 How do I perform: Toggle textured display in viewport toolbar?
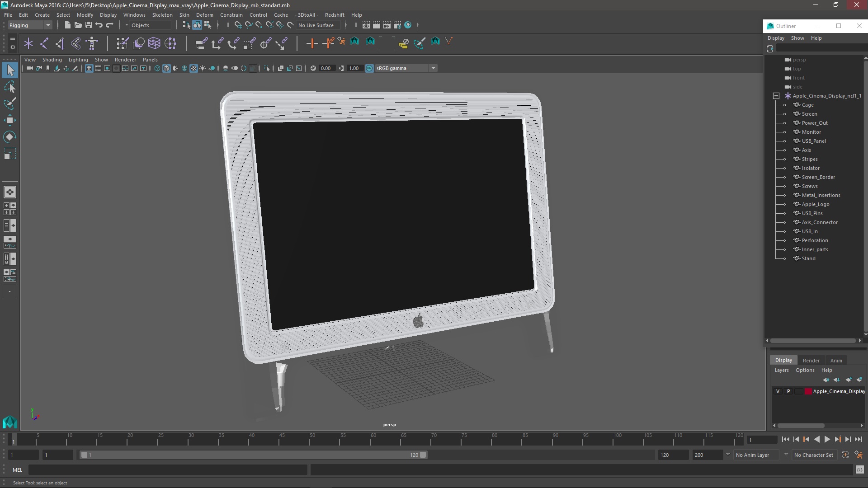pos(193,68)
